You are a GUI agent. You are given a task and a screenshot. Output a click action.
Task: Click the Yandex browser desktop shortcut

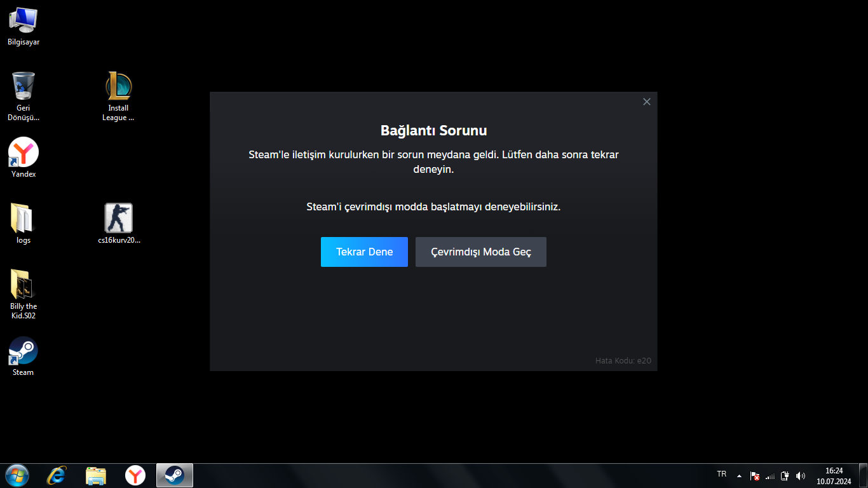[x=24, y=158]
